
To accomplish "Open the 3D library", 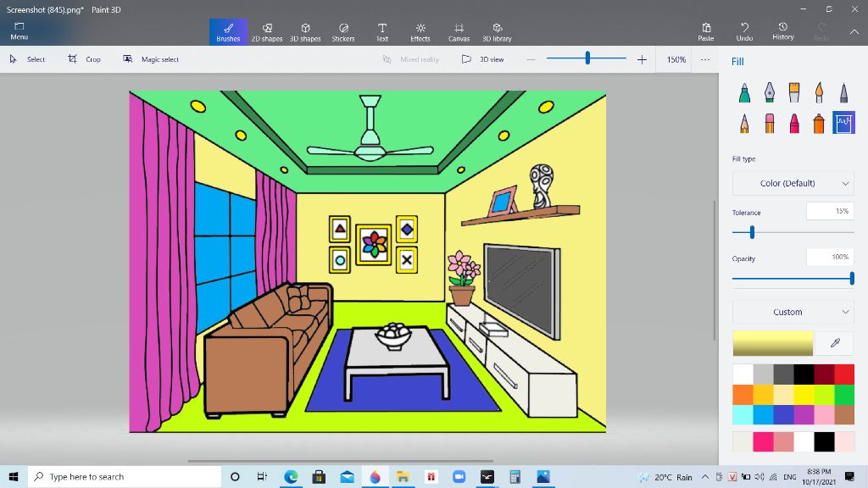I will pyautogui.click(x=497, y=32).
